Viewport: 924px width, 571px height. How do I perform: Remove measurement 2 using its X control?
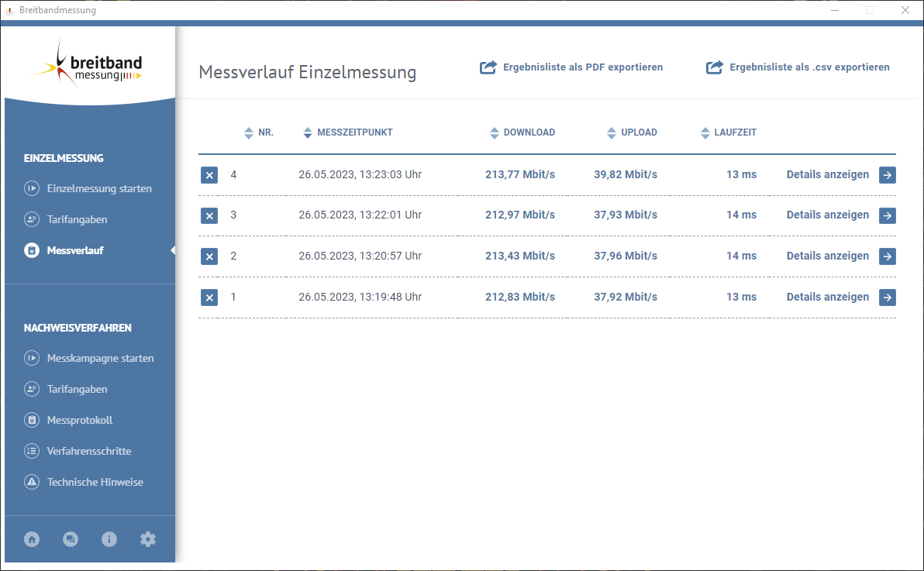click(x=209, y=256)
